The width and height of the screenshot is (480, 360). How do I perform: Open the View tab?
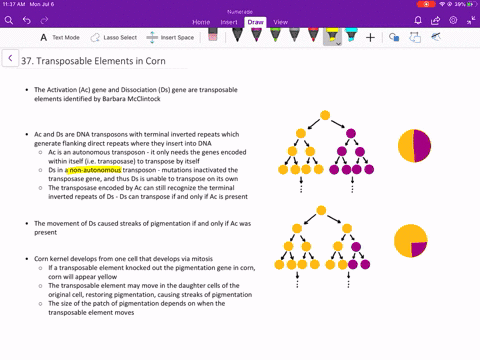point(280,22)
